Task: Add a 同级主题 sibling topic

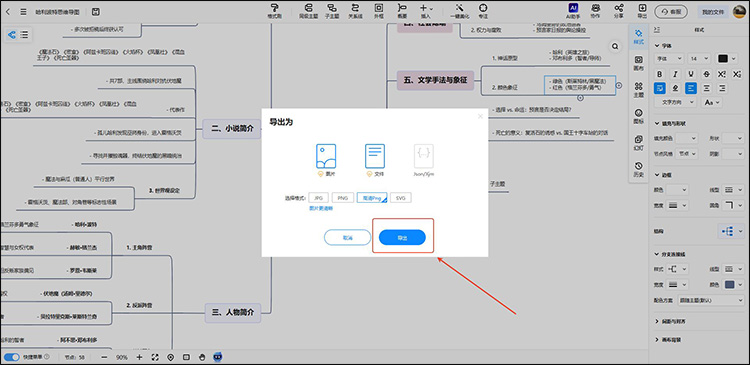Action: coord(308,11)
